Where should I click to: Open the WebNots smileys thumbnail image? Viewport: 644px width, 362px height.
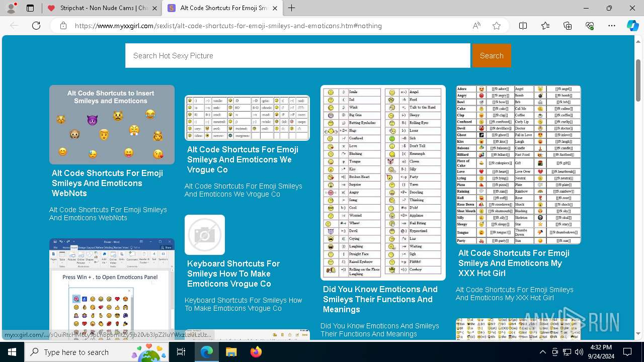coord(112,125)
